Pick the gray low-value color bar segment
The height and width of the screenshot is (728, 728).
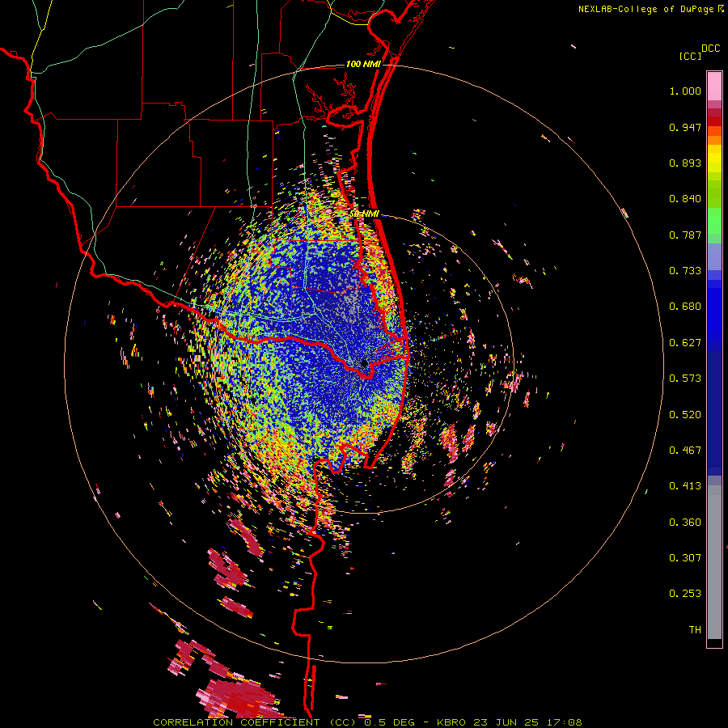point(714,562)
